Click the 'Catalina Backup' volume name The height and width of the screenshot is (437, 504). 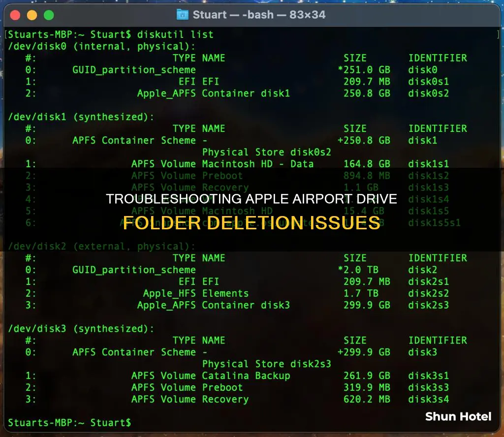(x=246, y=375)
